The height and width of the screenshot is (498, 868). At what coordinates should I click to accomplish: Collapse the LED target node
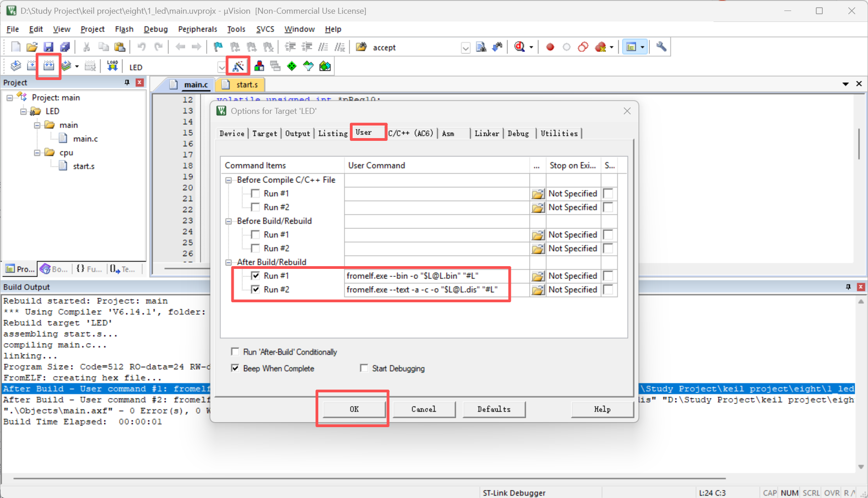[x=23, y=112]
